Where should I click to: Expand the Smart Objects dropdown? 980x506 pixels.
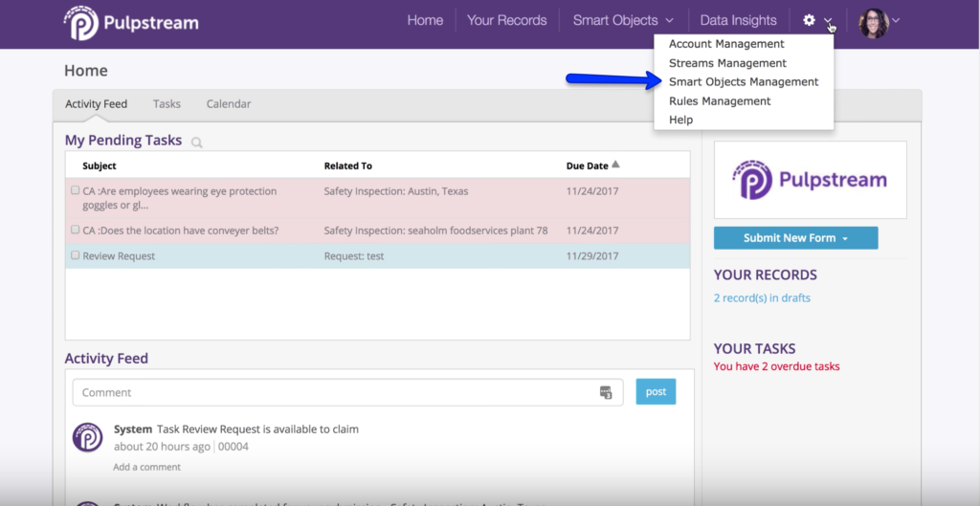623,20
